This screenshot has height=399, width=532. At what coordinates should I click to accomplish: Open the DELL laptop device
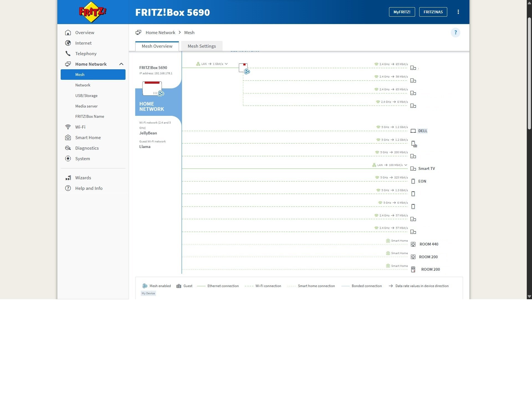click(423, 131)
